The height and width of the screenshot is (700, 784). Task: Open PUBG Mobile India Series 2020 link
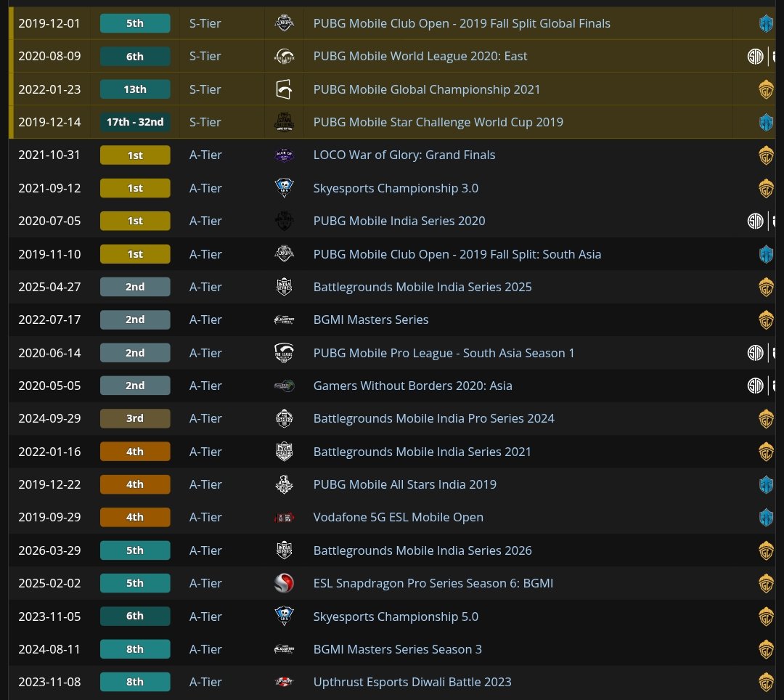click(x=399, y=221)
